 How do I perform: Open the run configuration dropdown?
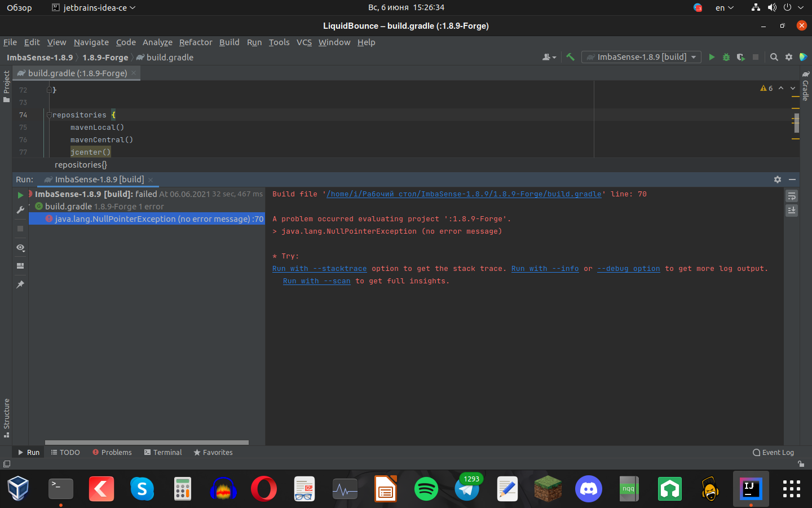641,57
